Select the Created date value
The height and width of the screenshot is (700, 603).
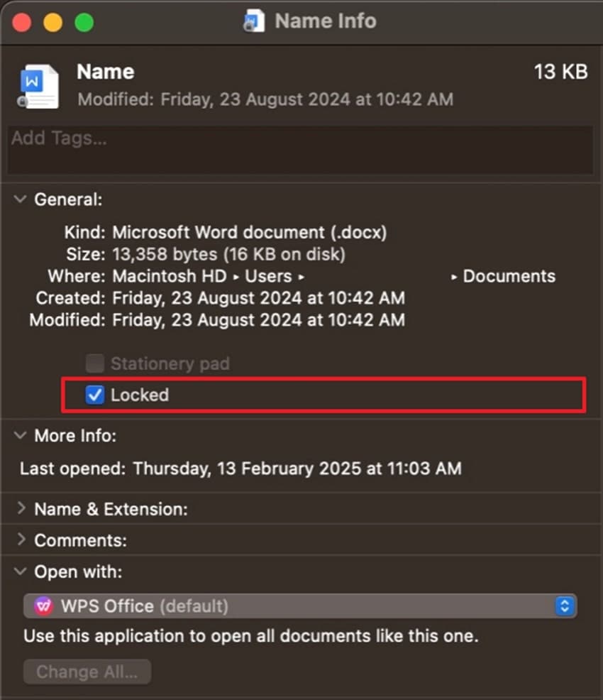point(259,297)
